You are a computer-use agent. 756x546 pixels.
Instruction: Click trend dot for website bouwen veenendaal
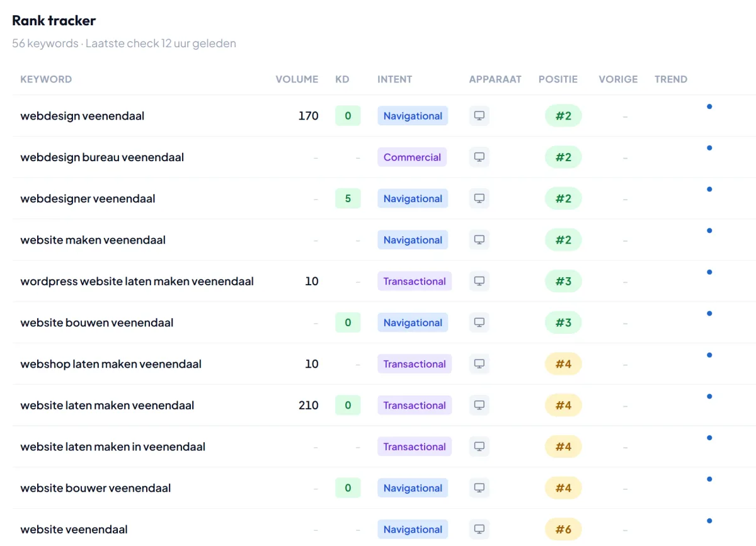709,313
